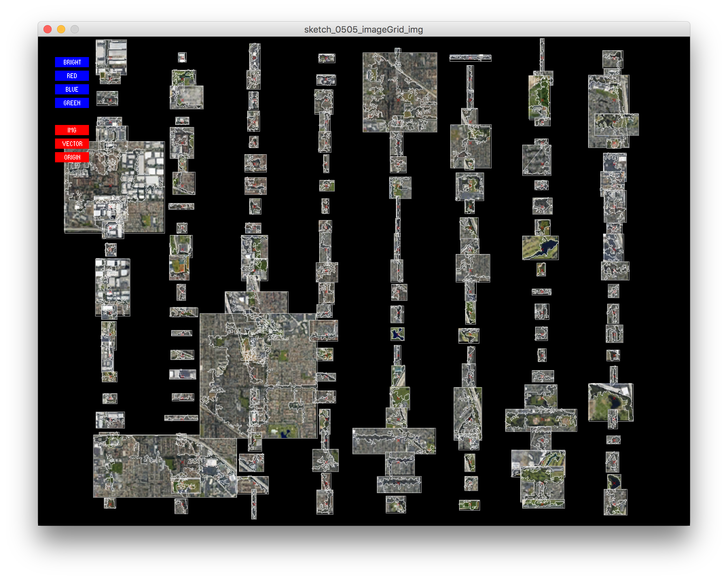Choose the BLUE sort button
This screenshot has width=728, height=580.
pyautogui.click(x=72, y=89)
